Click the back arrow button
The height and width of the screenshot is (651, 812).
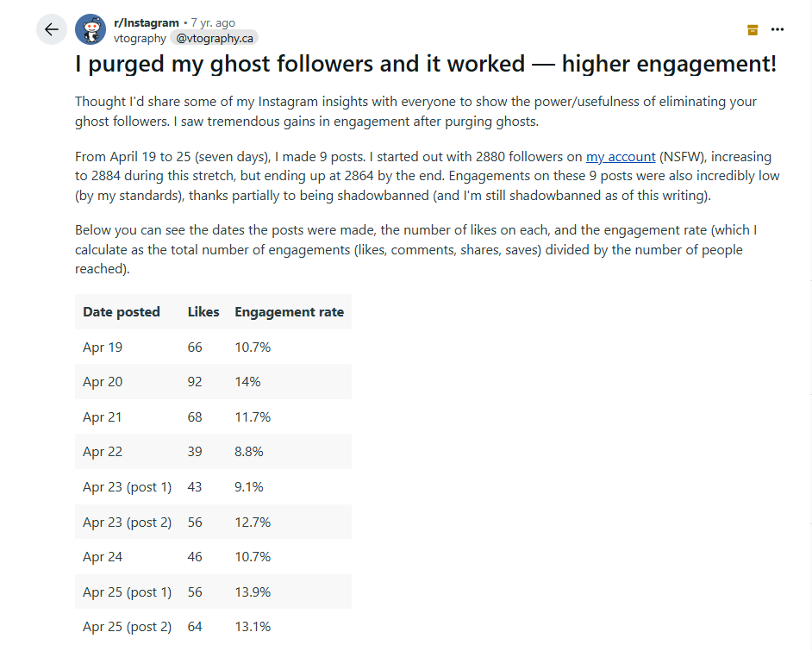coord(52,29)
